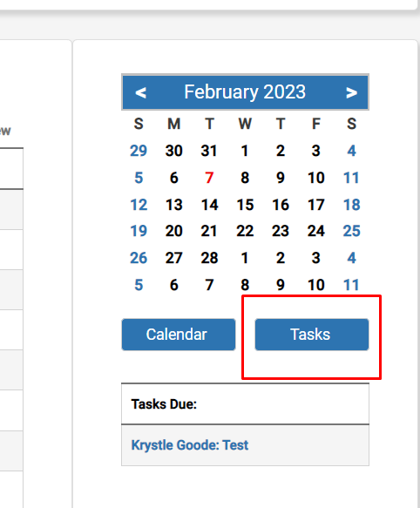Choose Sunday February 19

coord(139,231)
